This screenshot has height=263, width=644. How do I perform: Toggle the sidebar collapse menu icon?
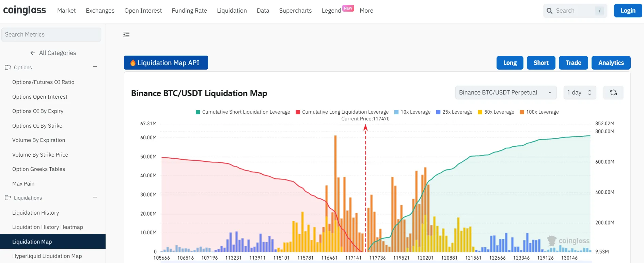[x=126, y=34]
